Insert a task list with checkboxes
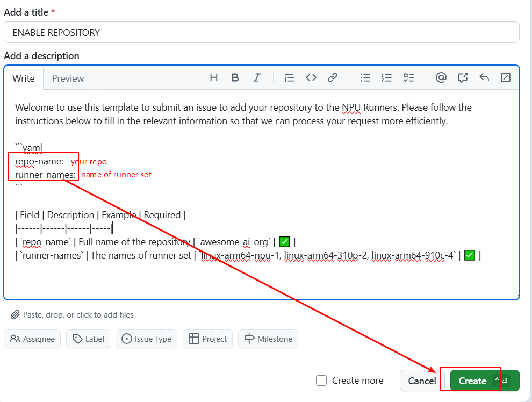The width and height of the screenshot is (532, 402). [x=408, y=78]
